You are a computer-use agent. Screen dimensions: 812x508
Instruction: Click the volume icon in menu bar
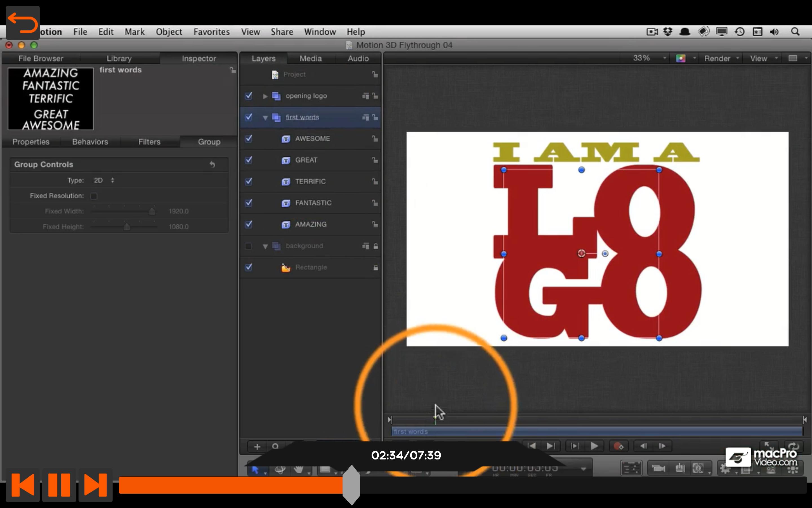pyautogui.click(x=775, y=32)
